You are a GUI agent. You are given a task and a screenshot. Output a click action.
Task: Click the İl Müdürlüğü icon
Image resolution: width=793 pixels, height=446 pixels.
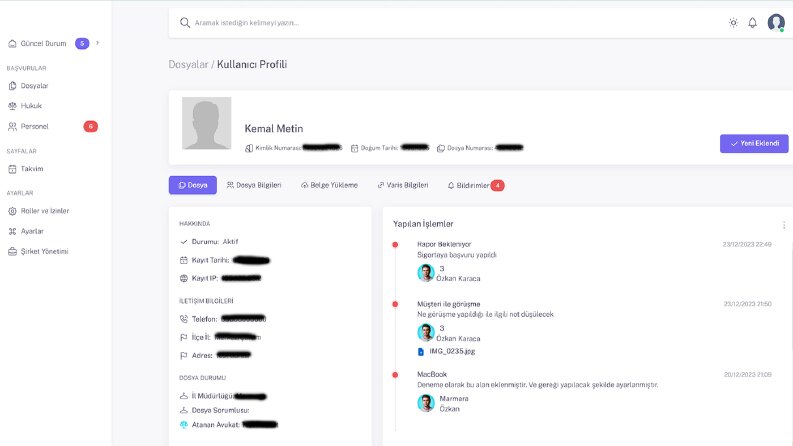[x=184, y=396]
